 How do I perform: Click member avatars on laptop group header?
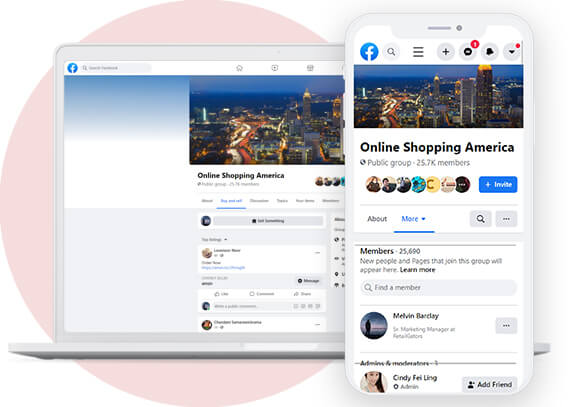pyautogui.click(x=329, y=181)
